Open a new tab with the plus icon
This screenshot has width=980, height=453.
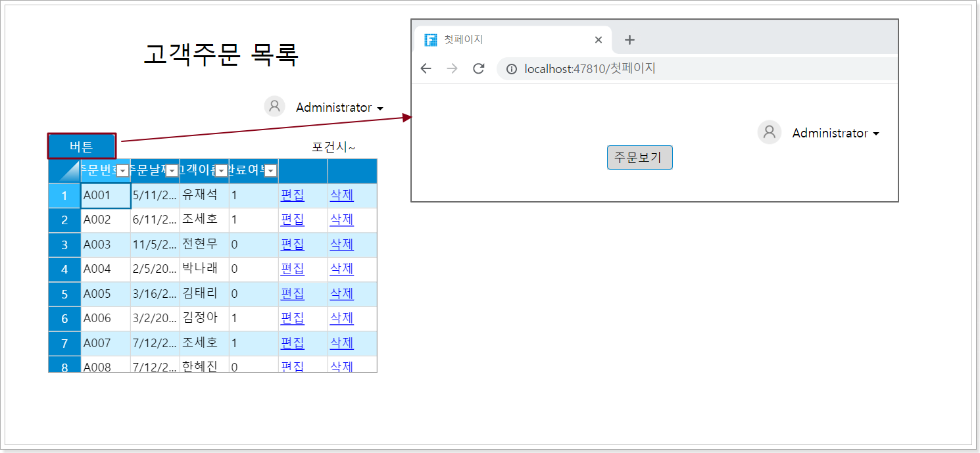tap(629, 39)
